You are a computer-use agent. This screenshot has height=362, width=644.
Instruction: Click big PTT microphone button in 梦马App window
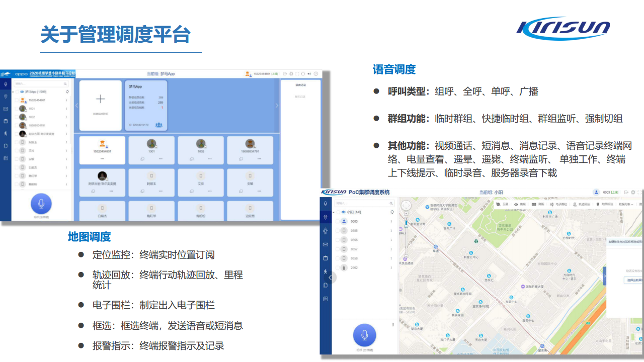41,204
